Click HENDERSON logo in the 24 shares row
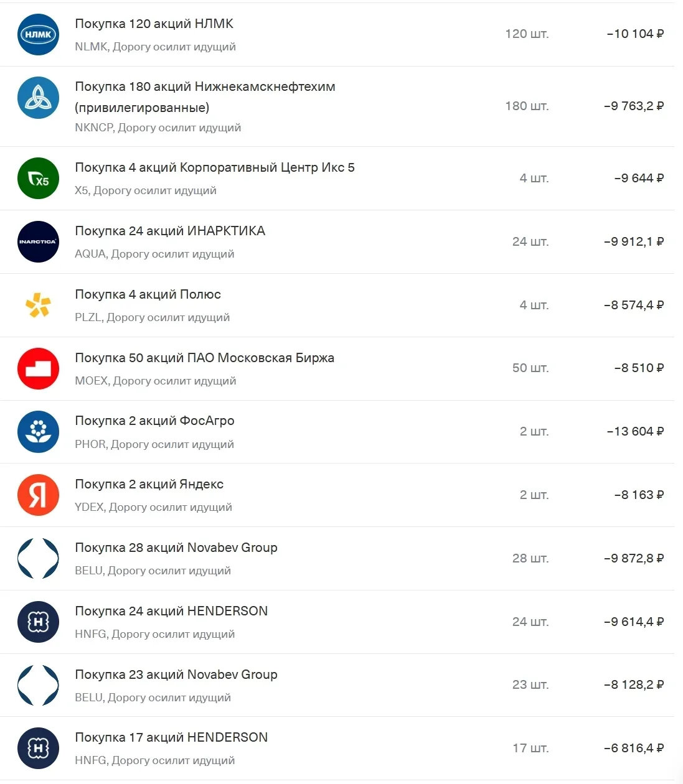Image resolution: width=683 pixels, height=784 pixels. click(38, 622)
